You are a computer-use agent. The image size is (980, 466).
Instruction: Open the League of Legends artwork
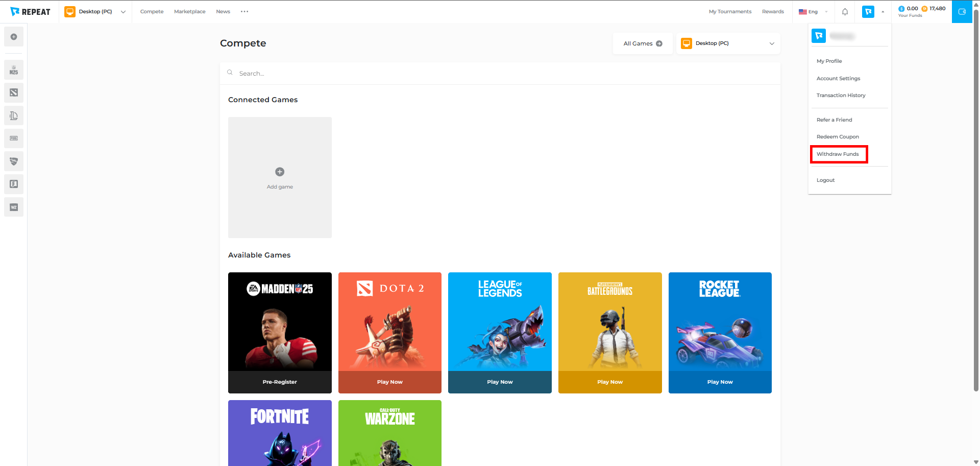click(x=500, y=322)
